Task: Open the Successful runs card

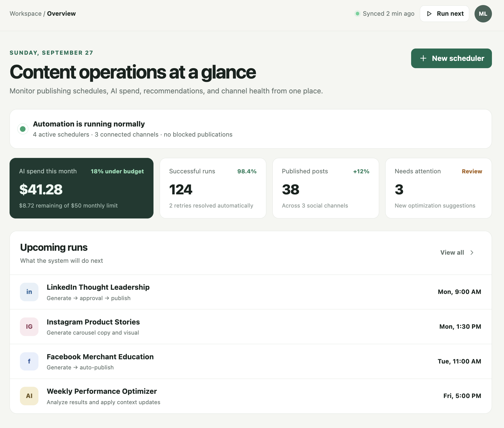Action: pos(213,188)
